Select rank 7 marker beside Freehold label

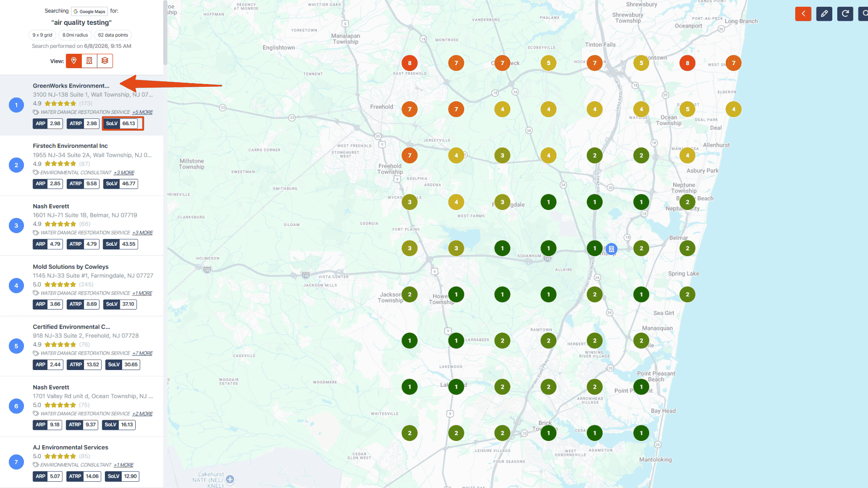point(410,109)
